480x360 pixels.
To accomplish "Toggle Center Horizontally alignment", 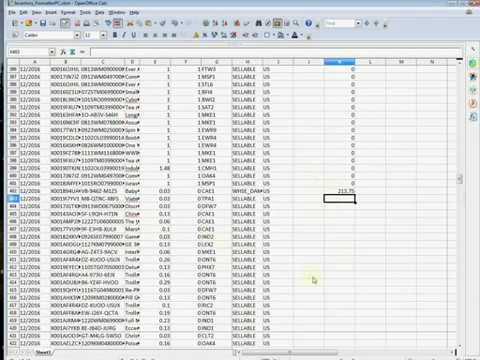I will [x=155, y=35].
